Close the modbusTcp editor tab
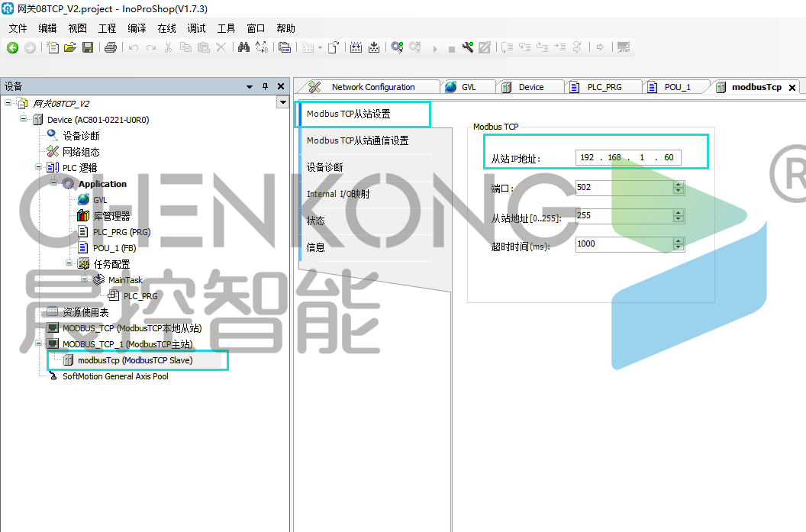Viewport: 806px width, 532px height. coord(792,88)
